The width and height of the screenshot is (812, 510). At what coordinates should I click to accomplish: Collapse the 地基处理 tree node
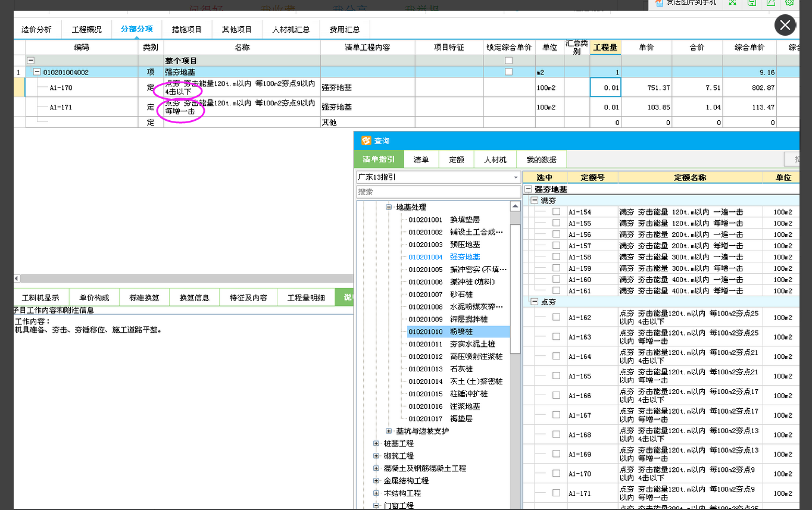pos(389,207)
